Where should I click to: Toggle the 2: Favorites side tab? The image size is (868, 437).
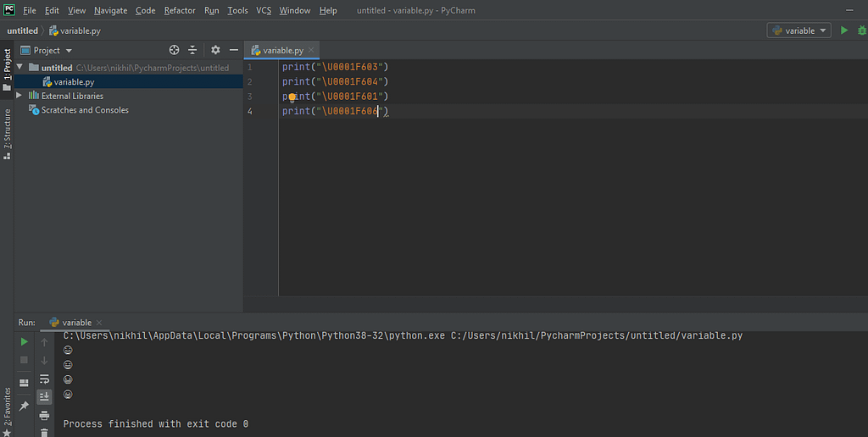(7, 411)
